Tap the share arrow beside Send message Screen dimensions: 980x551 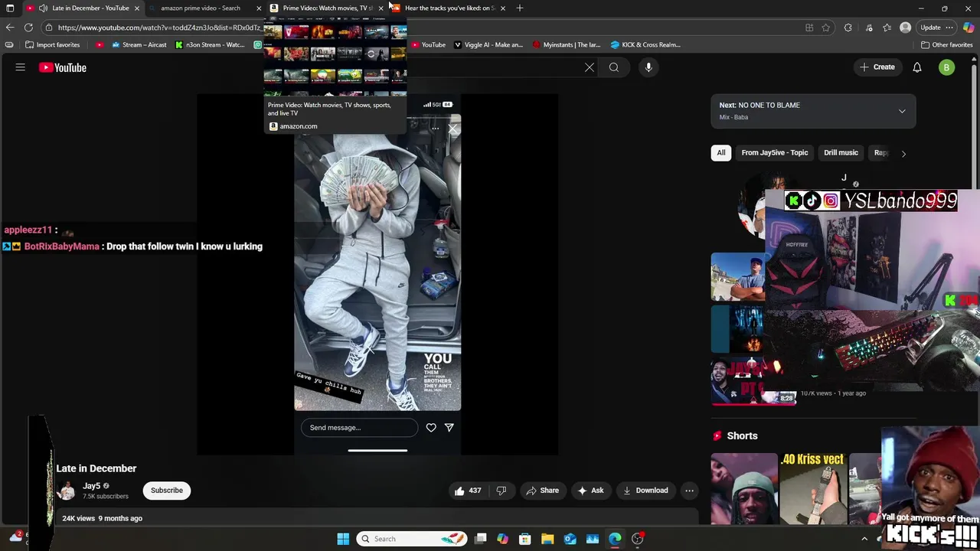click(x=449, y=428)
